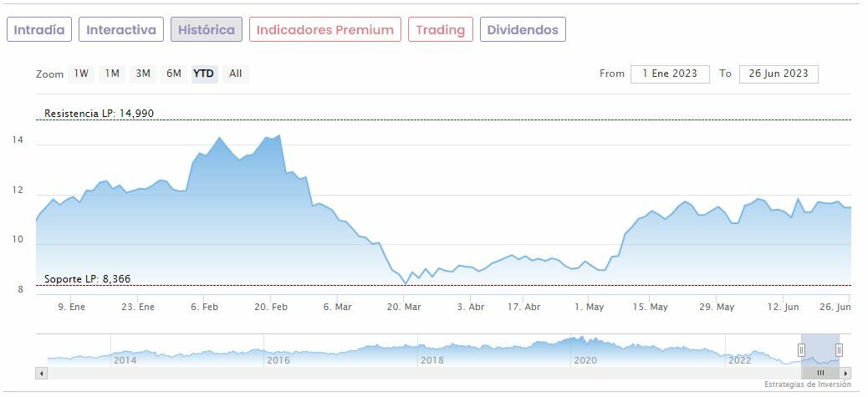Screen dimensions: 868x397
Task: Click the right navigator range handle
Action: tap(839, 350)
